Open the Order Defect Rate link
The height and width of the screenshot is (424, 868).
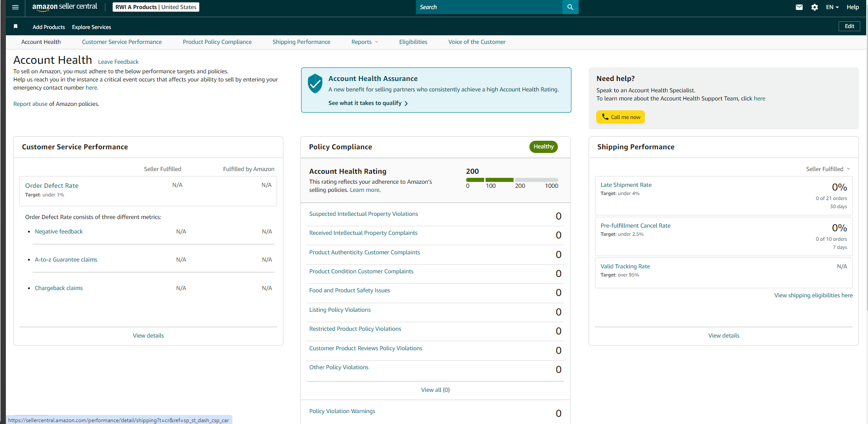52,186
